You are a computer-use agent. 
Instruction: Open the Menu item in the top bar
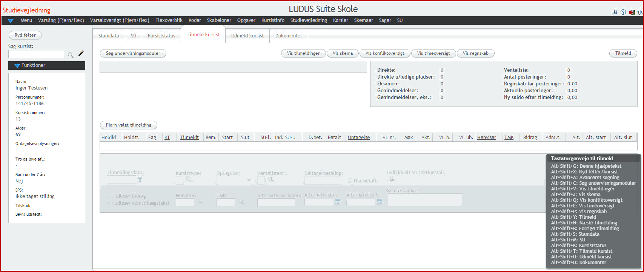(x=26, y=20)
